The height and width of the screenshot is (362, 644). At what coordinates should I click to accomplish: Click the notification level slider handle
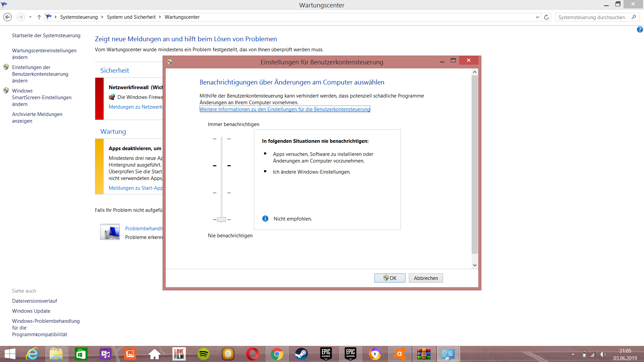221,220
